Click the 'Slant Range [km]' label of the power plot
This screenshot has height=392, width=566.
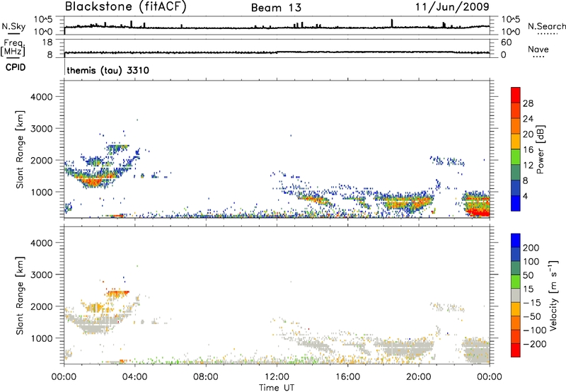click(20, 149)
